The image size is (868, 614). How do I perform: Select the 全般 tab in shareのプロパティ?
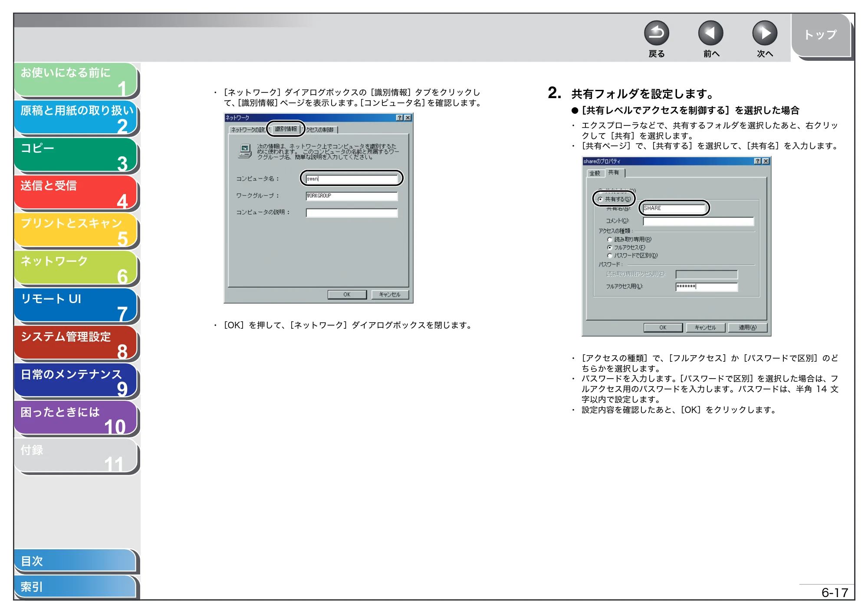pos(595,173)
